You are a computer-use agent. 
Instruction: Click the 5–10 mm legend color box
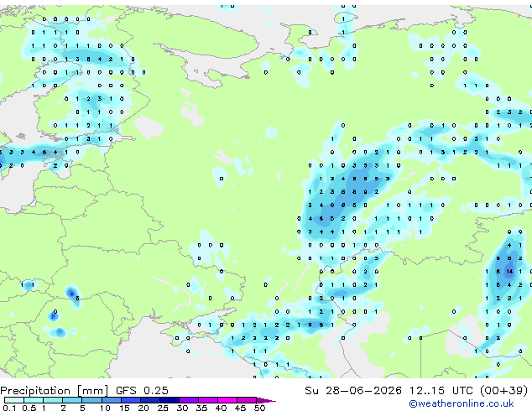[91, 400]
